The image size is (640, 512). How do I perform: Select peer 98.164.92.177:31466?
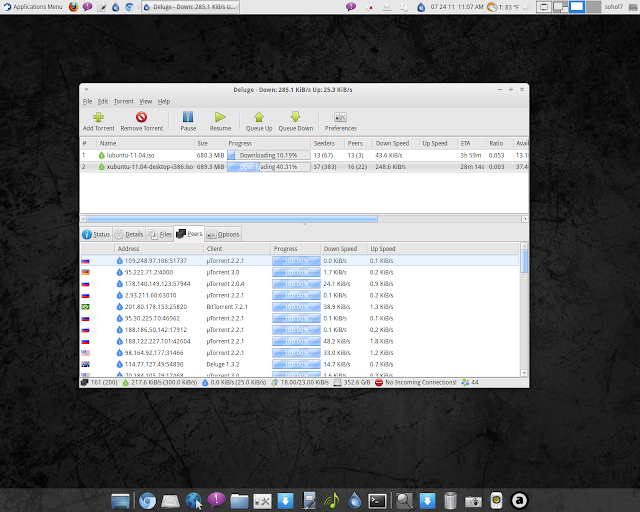[300, 353]
